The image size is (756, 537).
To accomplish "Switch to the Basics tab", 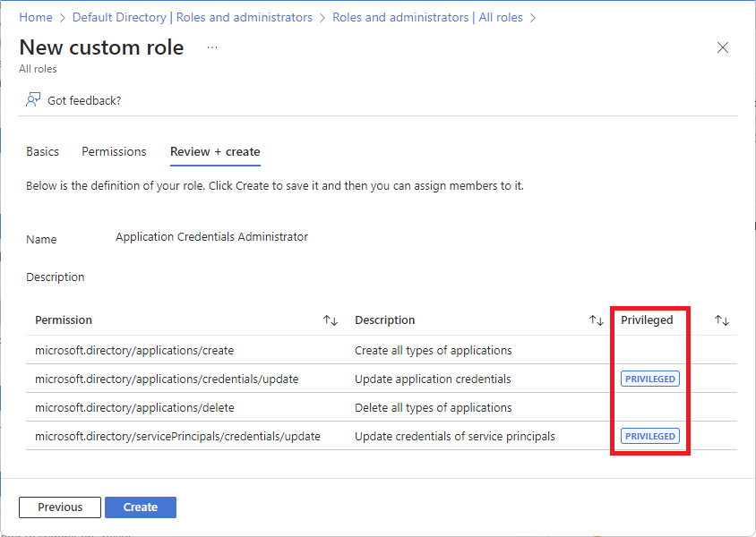I will [42, 151].
